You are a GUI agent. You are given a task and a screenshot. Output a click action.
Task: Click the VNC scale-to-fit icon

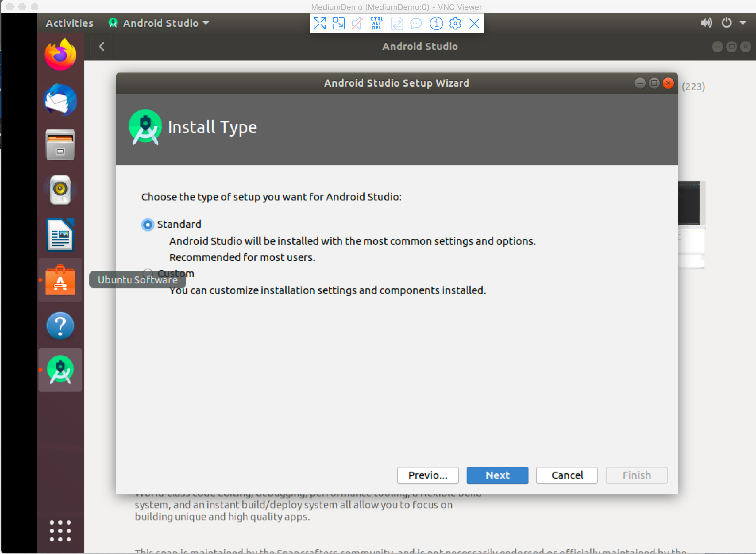(338, 24)
